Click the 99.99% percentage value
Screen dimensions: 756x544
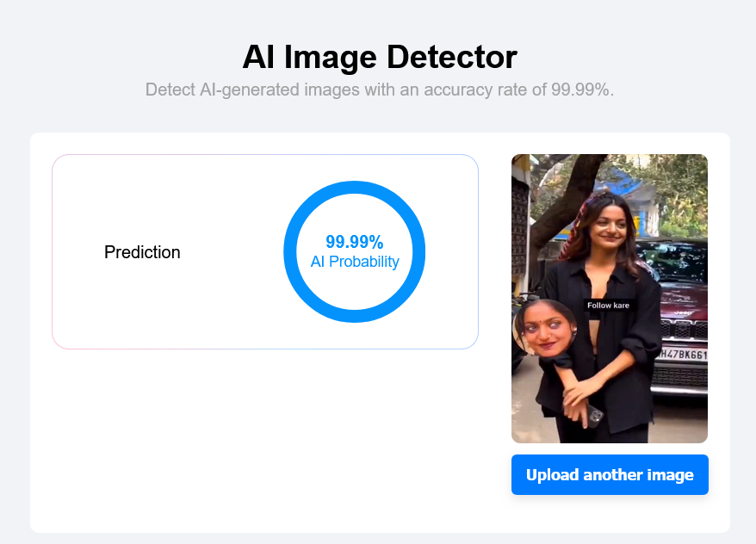coord(355,243)
